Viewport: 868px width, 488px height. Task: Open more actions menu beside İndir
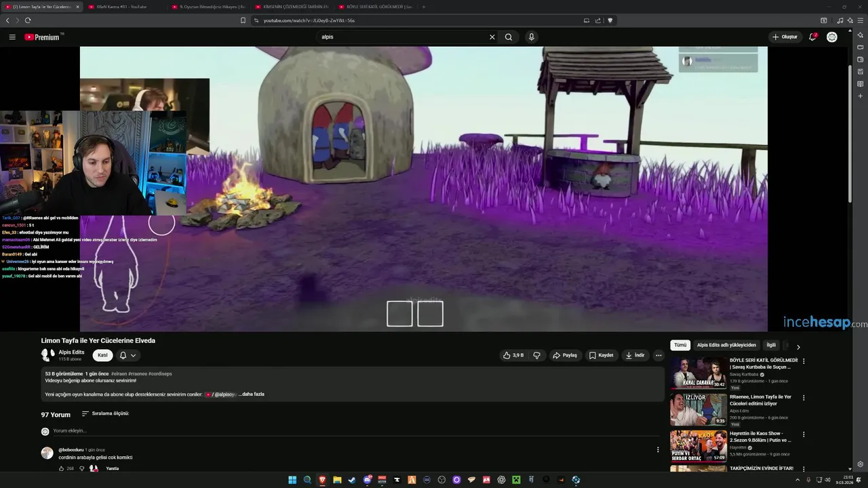(658, 355)
